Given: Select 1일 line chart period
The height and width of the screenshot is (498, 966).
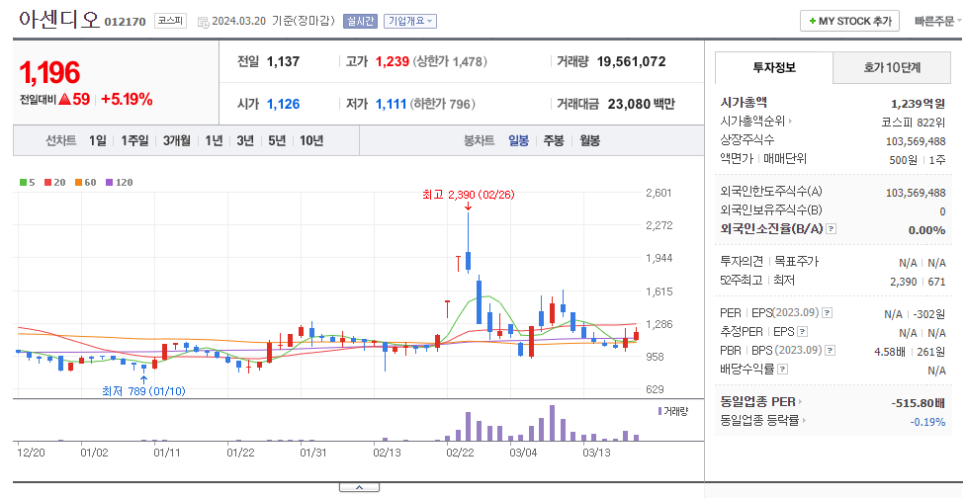Looking at the screenshot, I should (x=97, y=141).
